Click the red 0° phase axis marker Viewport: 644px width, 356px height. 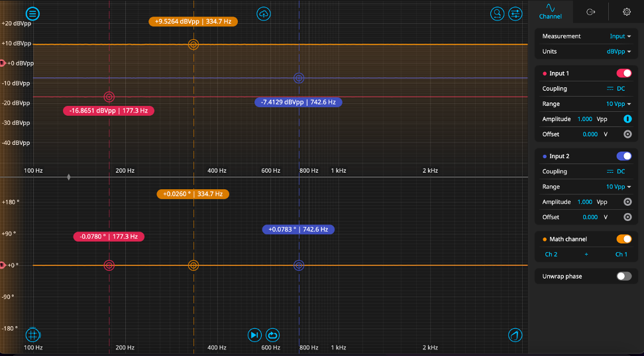(2, 265)
